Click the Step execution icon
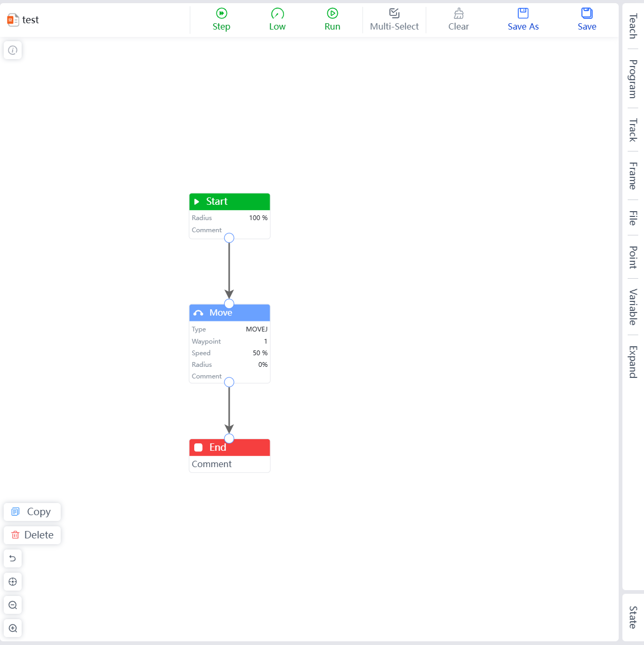644x645 pixels. (222, 14)
